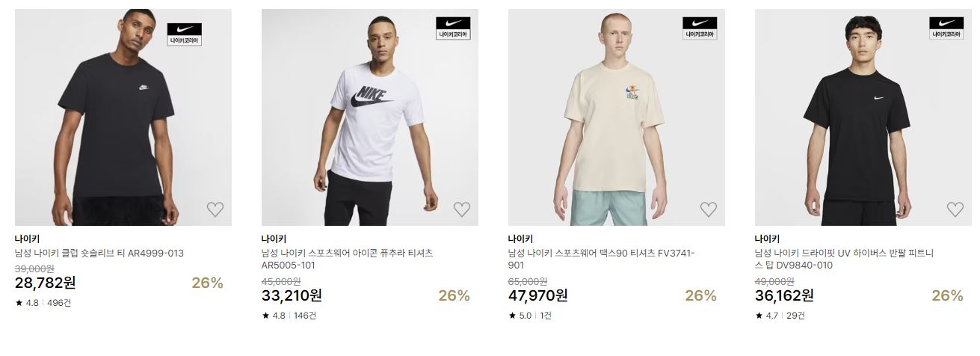Add the AR4999-013 club tee to wishlist
980x356 pixels.
coord(215,209)
